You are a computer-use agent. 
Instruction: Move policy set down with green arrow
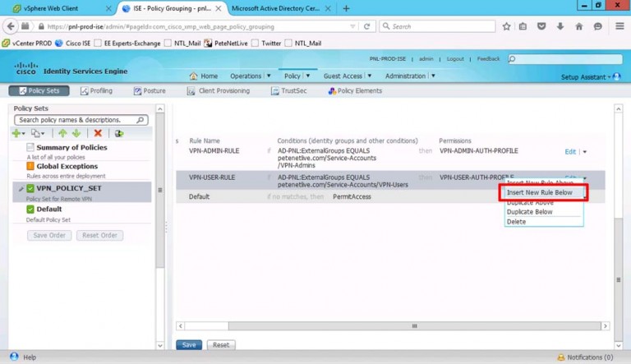point(76,133)
